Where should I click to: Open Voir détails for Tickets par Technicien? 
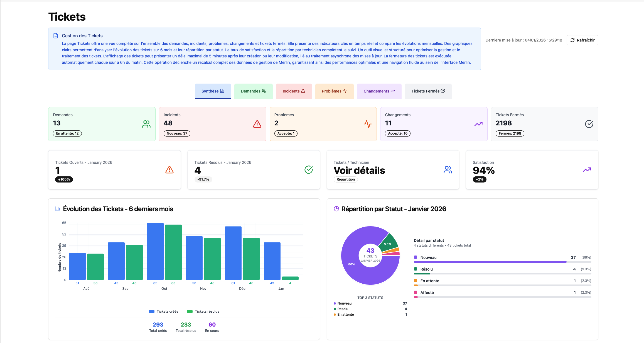(x=359, y=170)
